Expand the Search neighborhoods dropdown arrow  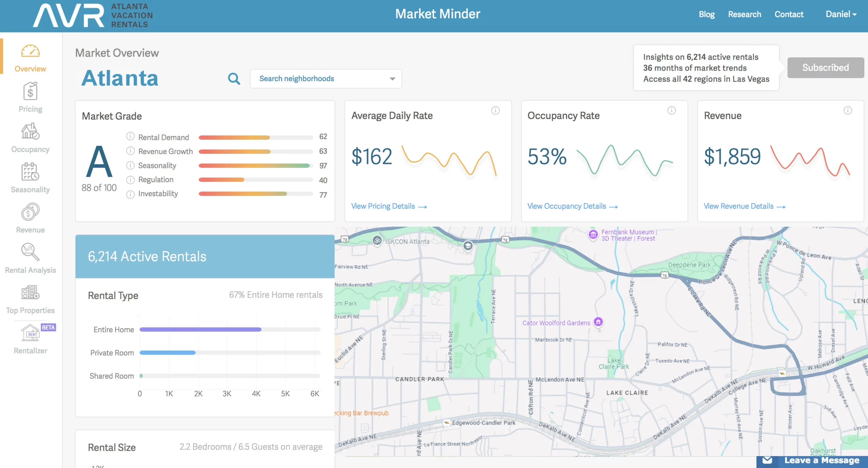point(392,79)
